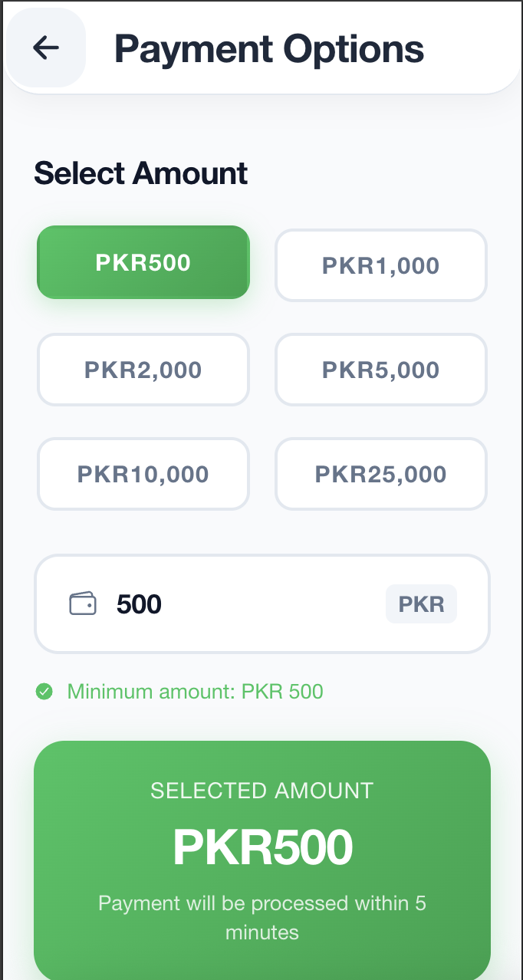
Task: Click inside the amount entry box
Action: 230,603
